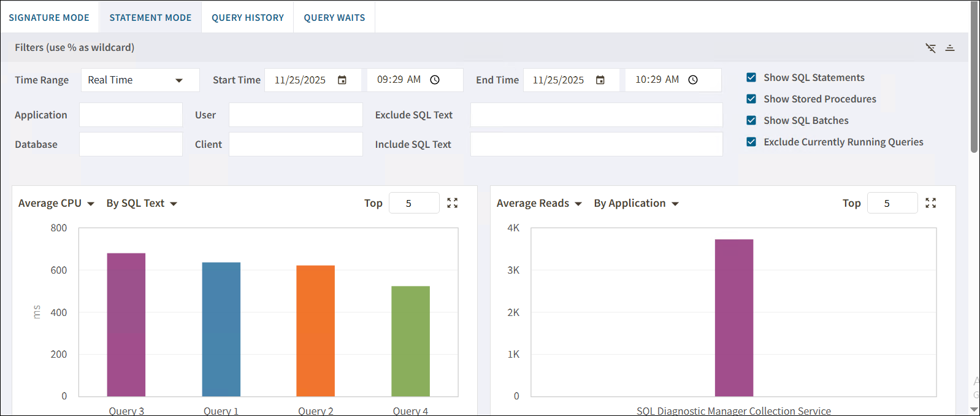980x416 pixels.
Task: Open the Query History tab
Action: pyautogui.click(x=248, y=18)
